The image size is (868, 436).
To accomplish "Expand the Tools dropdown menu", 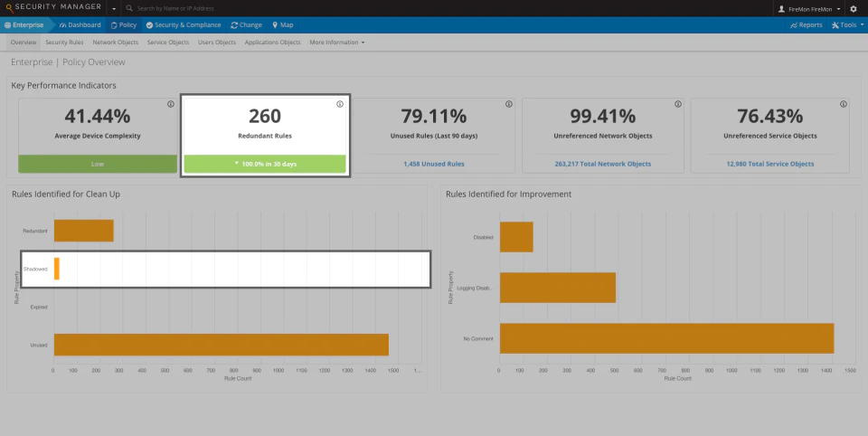I will [847, 25].
